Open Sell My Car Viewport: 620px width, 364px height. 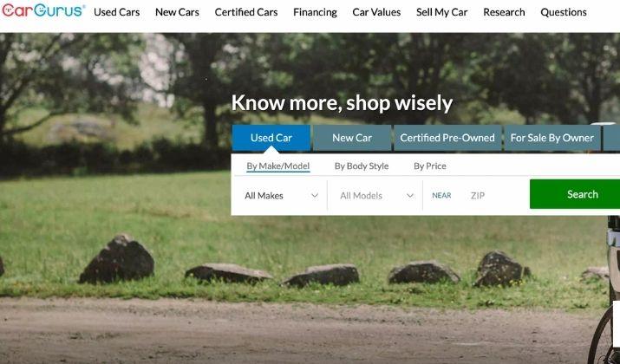pyautogui.click(x=441, y=13)
